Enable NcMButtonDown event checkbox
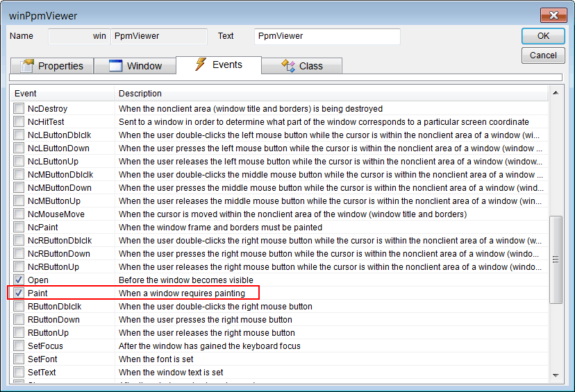 (19, 187)
